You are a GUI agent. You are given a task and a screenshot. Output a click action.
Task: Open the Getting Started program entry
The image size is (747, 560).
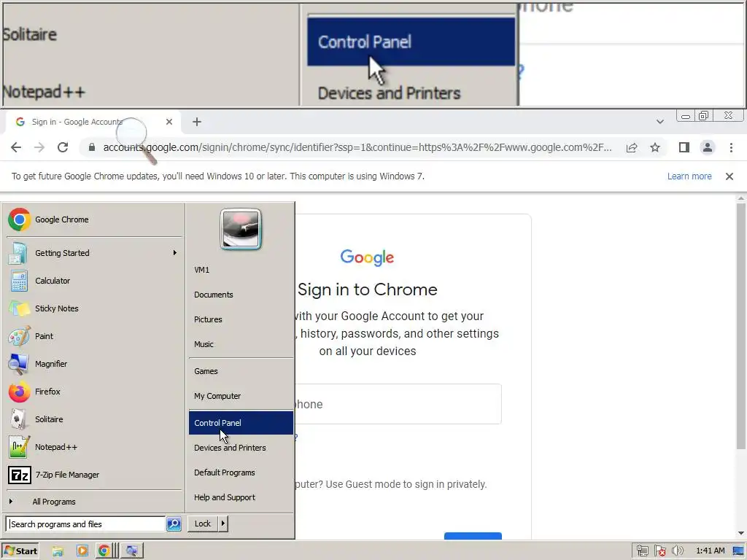pyautogui.click(x=94, y=253)
